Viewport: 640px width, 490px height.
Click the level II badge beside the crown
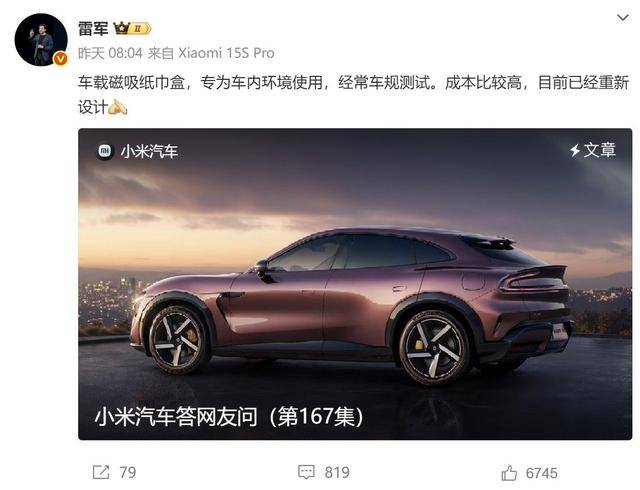141,29
